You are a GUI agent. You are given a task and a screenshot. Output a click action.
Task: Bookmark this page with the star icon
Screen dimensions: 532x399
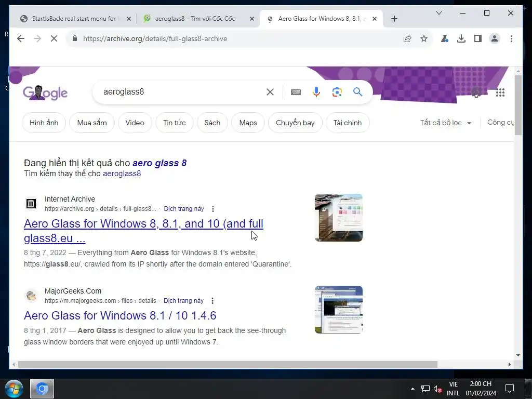coord(424,38)
